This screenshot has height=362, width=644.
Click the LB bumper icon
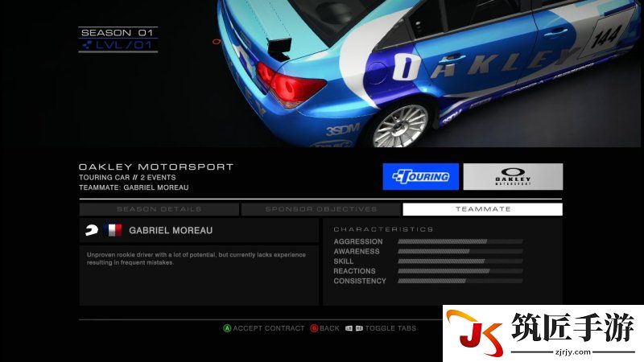pos(349,328)
